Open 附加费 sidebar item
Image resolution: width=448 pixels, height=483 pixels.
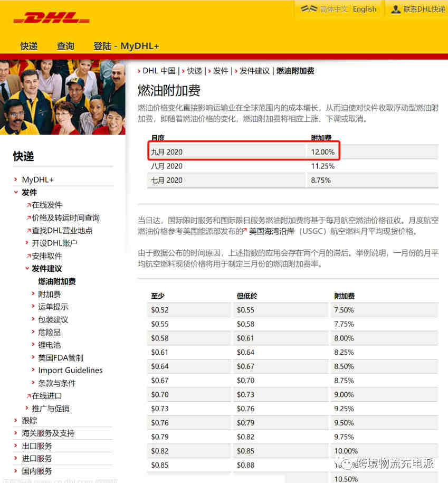tap(49, 294)
